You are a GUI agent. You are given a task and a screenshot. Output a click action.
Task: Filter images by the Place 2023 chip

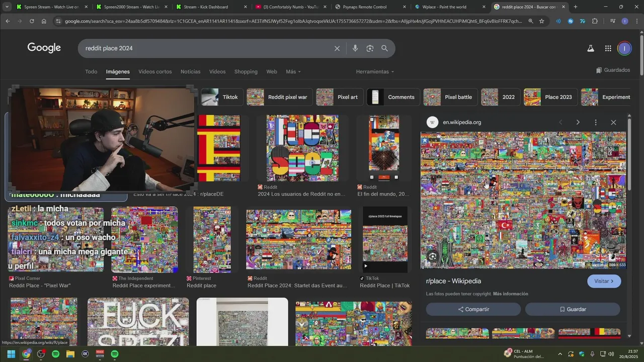click(550, 97)
